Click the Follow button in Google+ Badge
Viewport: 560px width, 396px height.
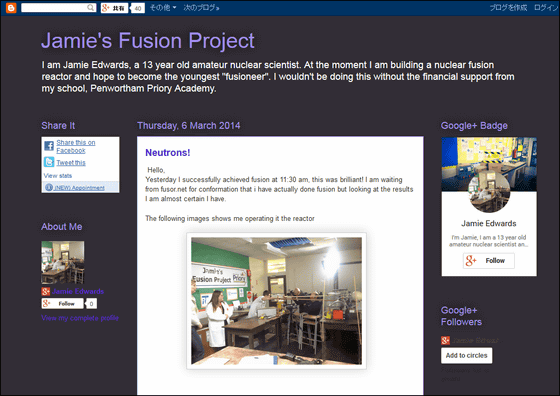tap(489, 261)
